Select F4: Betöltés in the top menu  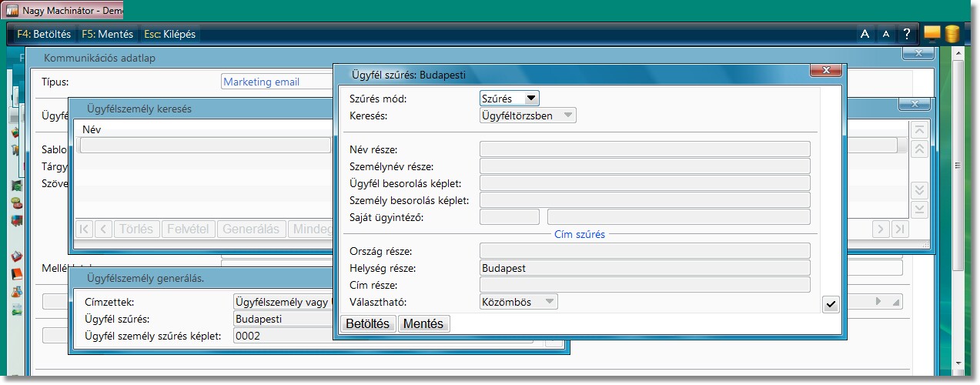click(44, 34)
